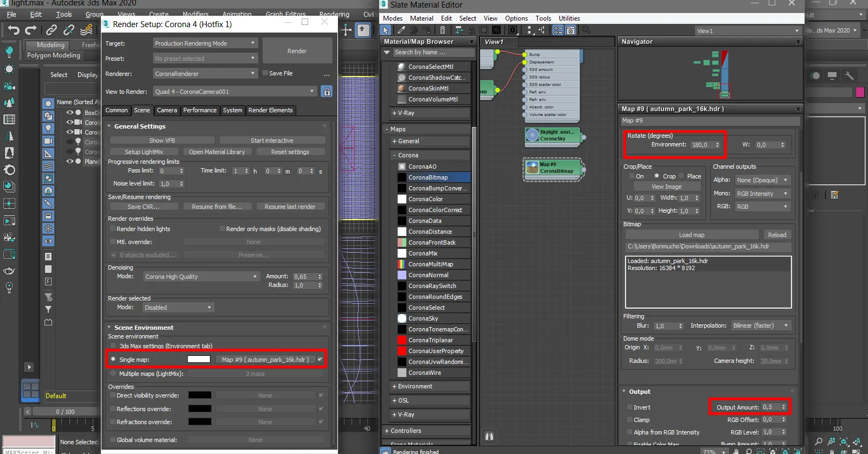This screenshot has height=454, width=868.
Task: Select the eyedropper pick-material tool
Action: (401, 30)
